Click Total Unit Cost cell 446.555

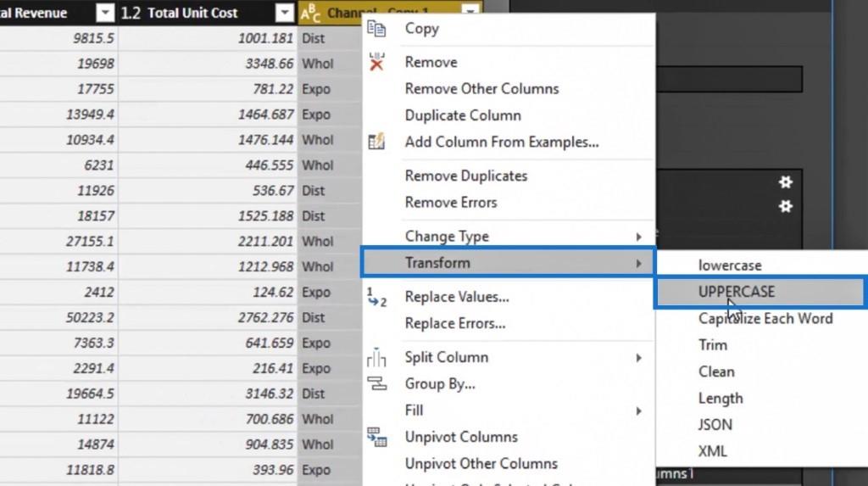click(208, 165)
